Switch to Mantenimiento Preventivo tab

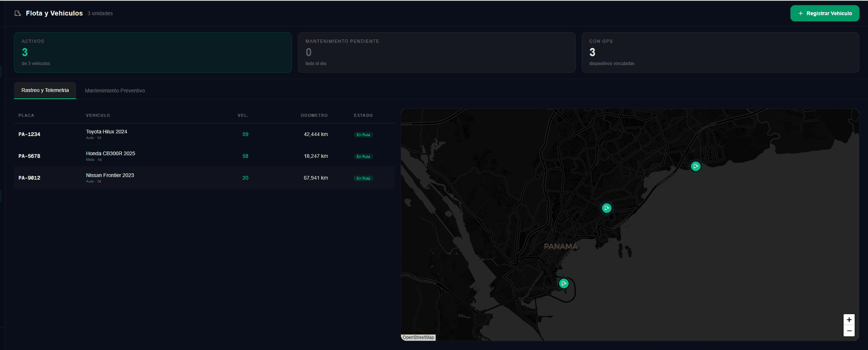(x=115, y=91)
